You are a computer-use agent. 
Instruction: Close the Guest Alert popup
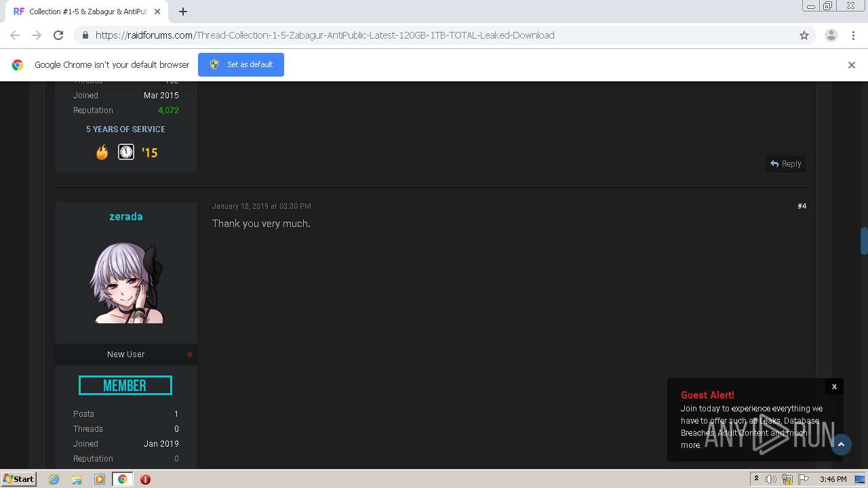[834, 386]
